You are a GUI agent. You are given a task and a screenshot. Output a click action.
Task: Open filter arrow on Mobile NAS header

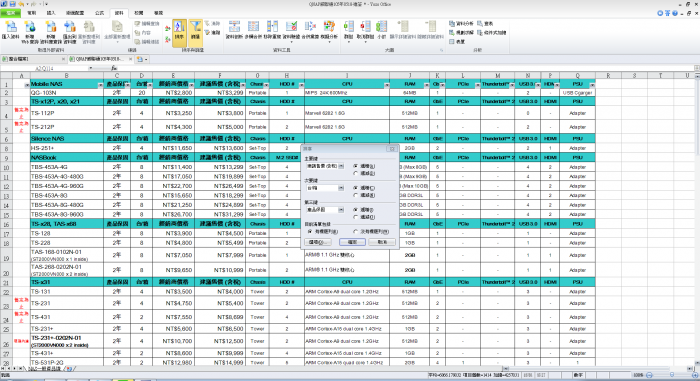pyautogui.click(x=100, y=84)
